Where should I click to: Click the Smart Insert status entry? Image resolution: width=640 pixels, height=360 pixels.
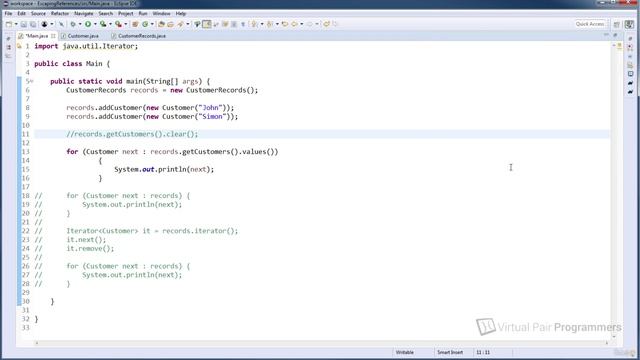click(450, 352)
